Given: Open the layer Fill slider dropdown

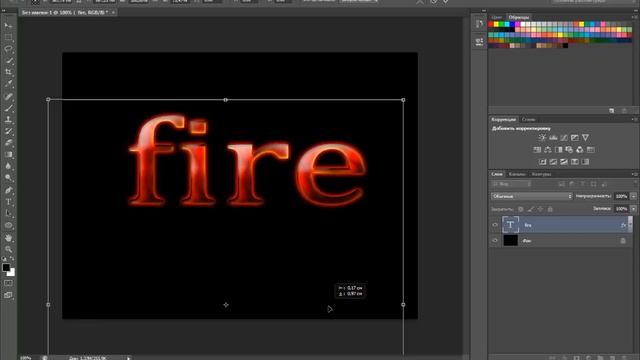Looking at the screenshot, I should [633, 209].
